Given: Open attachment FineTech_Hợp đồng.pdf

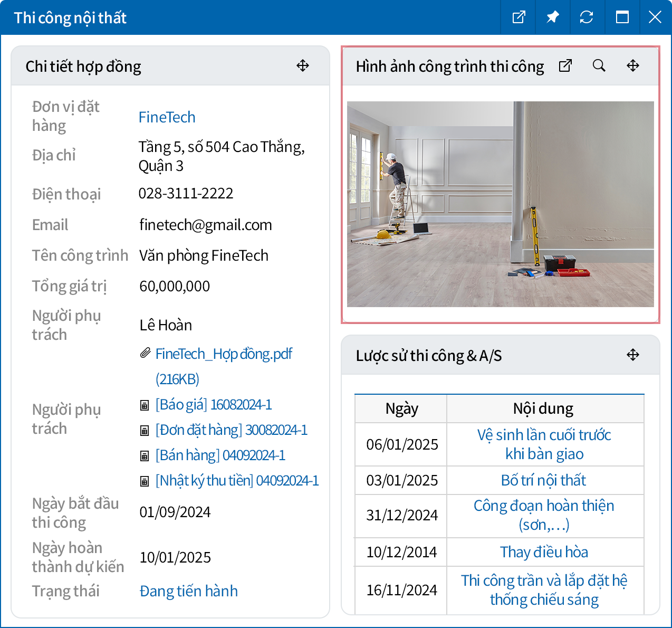Looking at the screenshot, I should pos(224,354).
